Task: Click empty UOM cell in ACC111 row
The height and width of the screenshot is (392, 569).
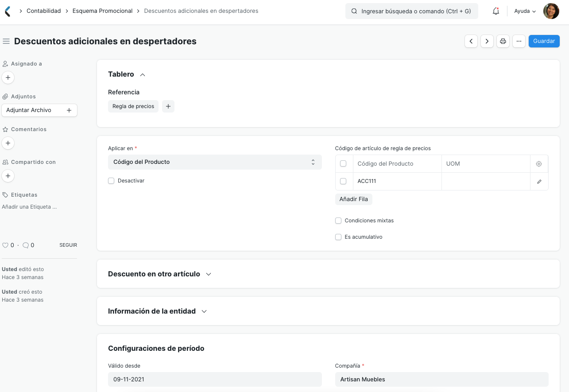Action: point(486,182)
